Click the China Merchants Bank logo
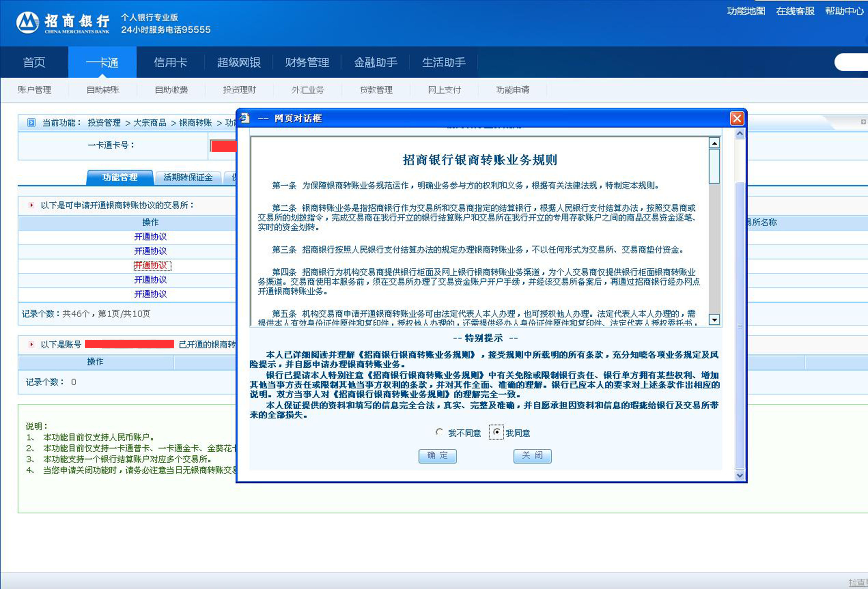 pyautogui.click(x=63, y=23)
